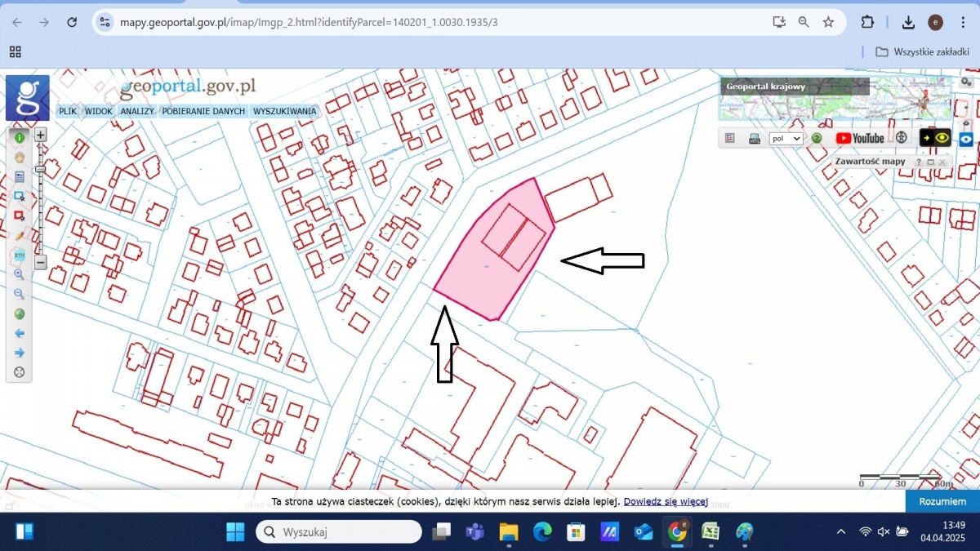Open the WMS services icon
This screenshot has width=980, height=551.
tap(754, 138)
